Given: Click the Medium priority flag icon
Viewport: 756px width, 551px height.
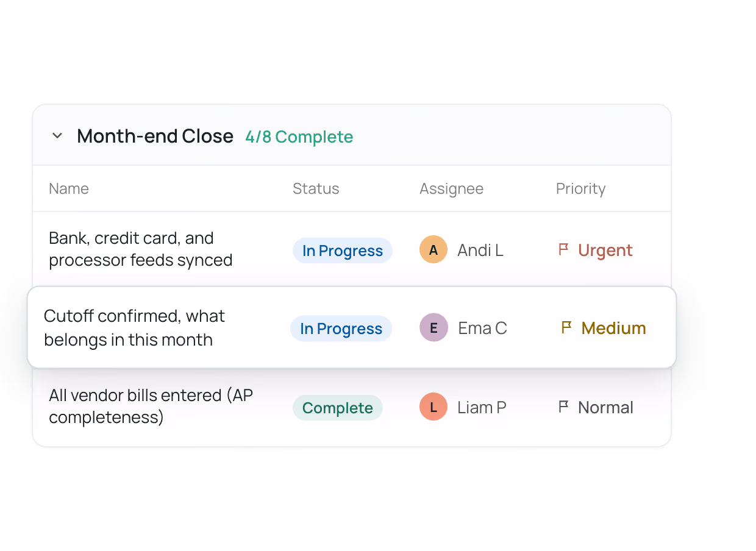Looking at the screenshot, I should pos(566,327).
